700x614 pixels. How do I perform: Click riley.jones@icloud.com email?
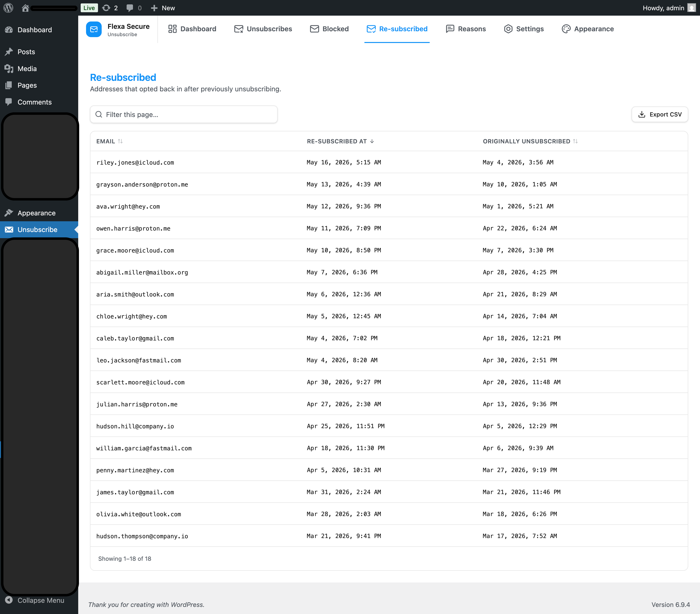135,162
